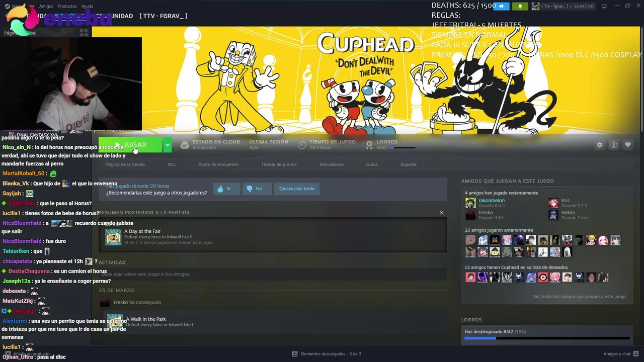Open Tienda de puntos tab
644x362 pixels.
click(279, 164)
